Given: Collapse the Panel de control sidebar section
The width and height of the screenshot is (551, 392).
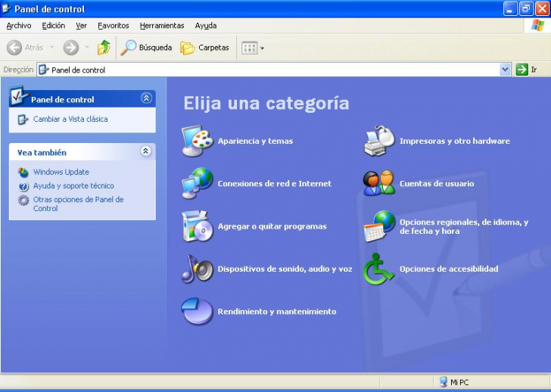Looking at the screenshot, I should [146, 98].
